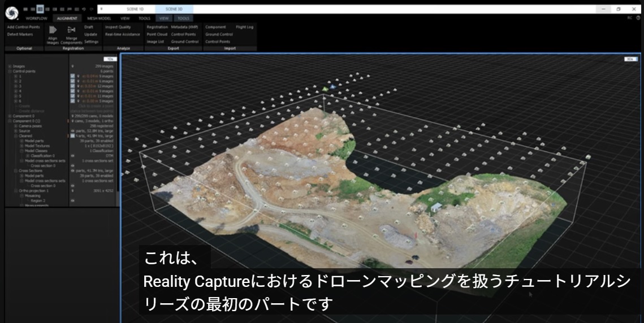Click Inspect Quality in Analyze group
Viewport: 644px width, 323px height.
click(x=118, y=27)
